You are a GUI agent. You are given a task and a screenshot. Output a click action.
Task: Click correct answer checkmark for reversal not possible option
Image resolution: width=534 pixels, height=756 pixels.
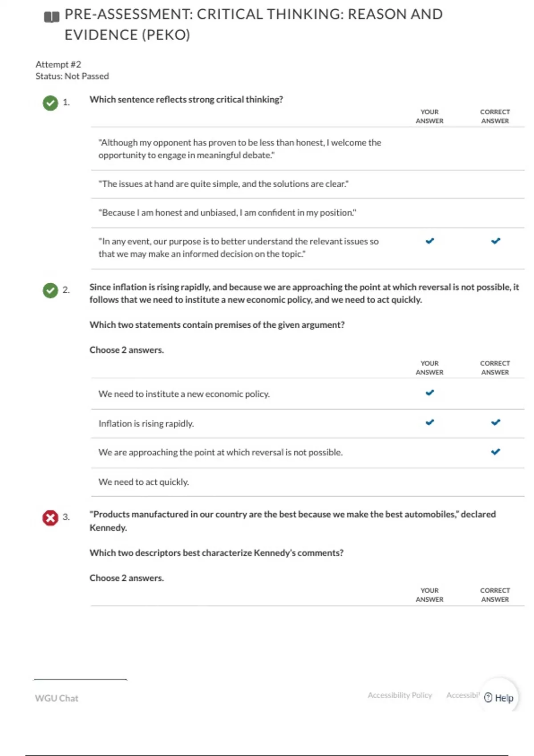click(495, 452)
